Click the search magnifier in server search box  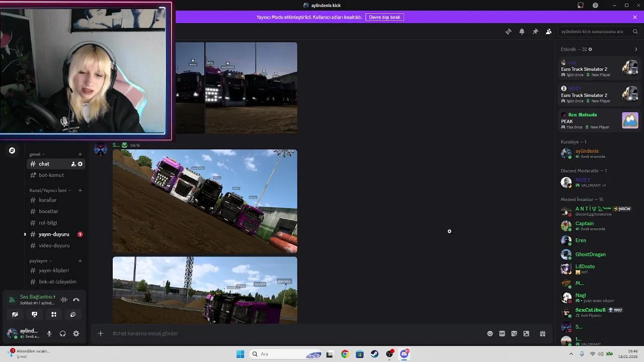tap(635, 31)
